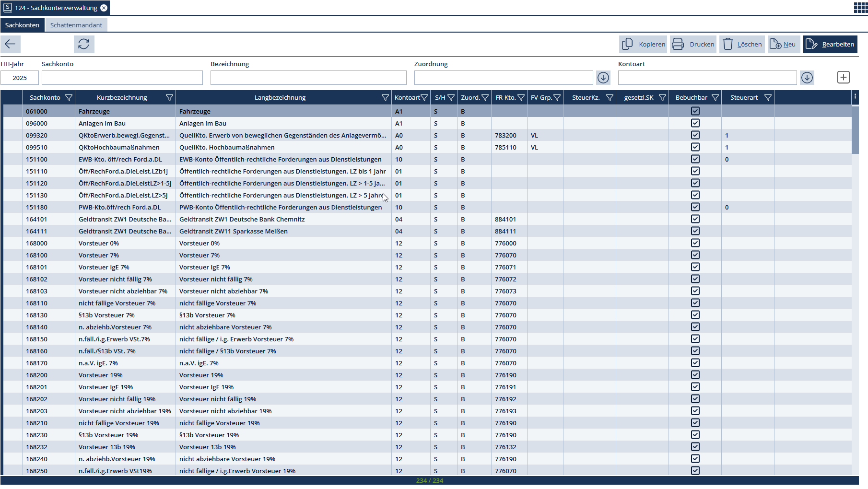Click the back arrow icon
This screenshot has height=489, width=868.
[10, 44]
